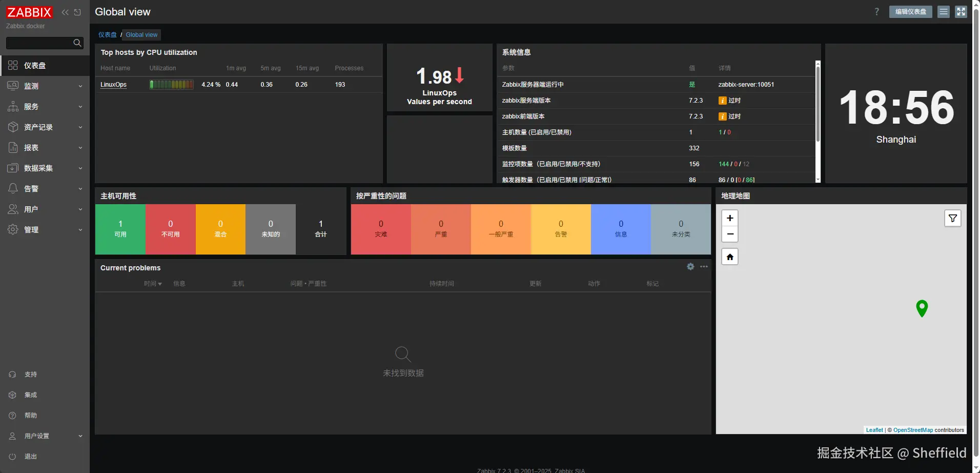980x473 pixels.
Task: Click the inventory (资产记录) cube icon
Action: [13, 127]
